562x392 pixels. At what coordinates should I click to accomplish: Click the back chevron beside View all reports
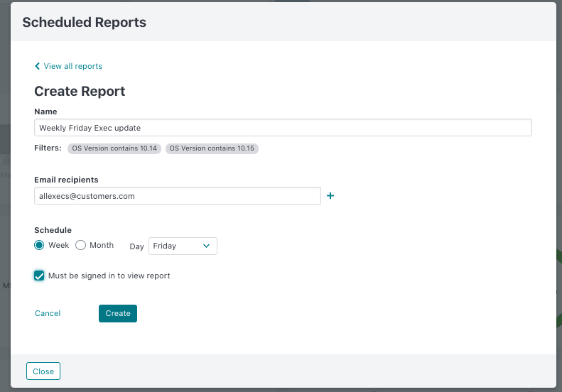tap(37, 66)
